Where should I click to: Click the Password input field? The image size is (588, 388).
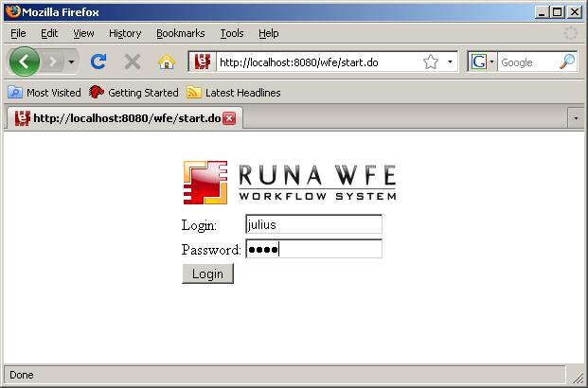(313, 249)
